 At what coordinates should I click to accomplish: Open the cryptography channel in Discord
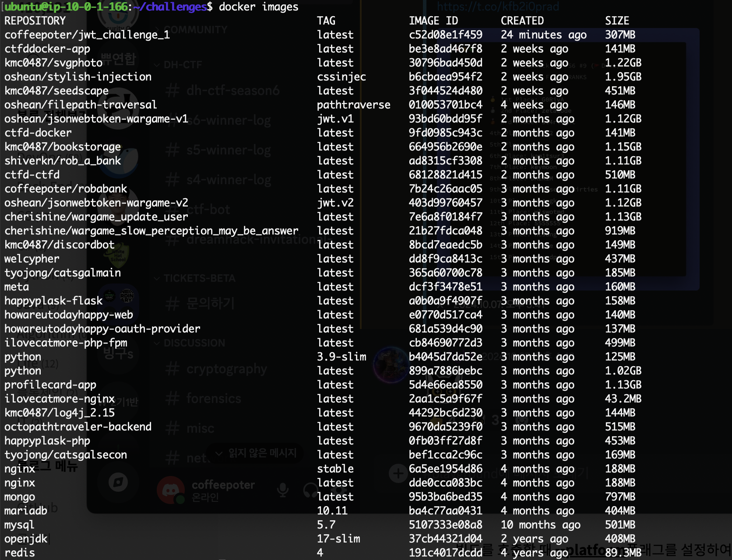tap(217, 369)
